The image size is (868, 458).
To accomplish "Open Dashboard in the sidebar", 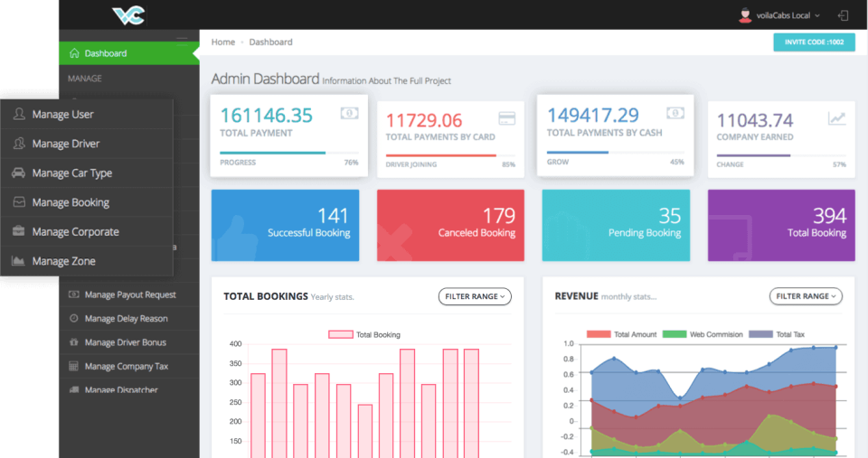I will [129, 53].
